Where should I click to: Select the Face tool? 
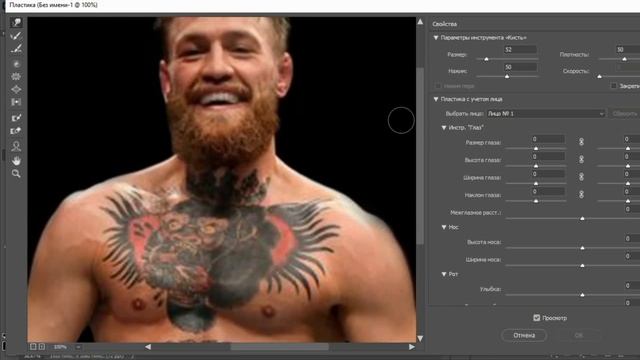click(16, 146)
